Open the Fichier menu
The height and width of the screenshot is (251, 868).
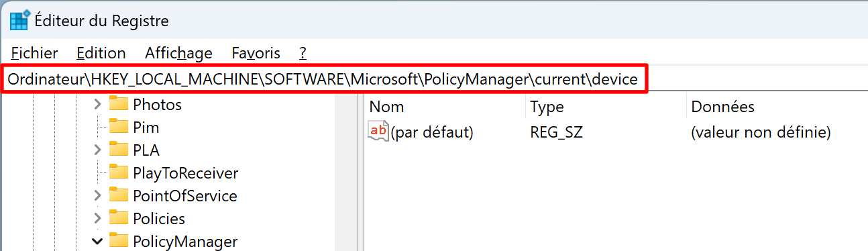(34, 53)
